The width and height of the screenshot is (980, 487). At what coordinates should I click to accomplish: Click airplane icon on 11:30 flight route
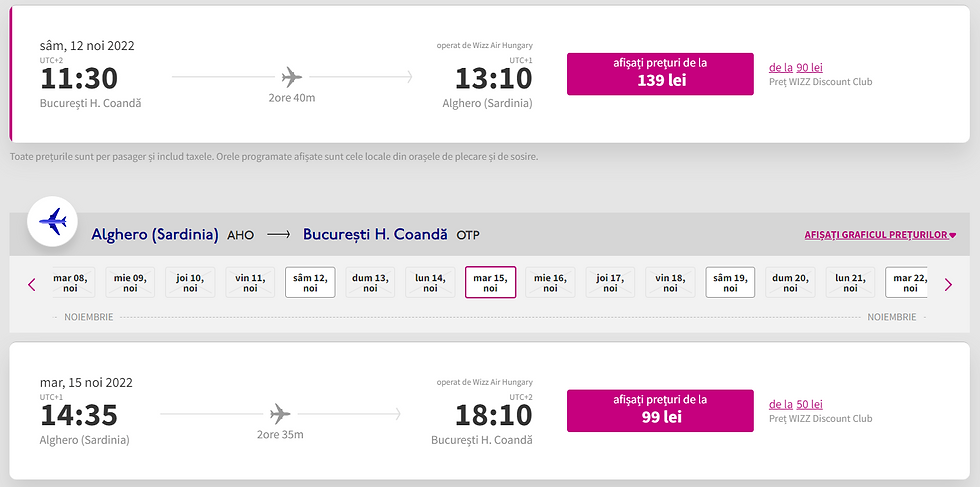(x=292, y=76)
